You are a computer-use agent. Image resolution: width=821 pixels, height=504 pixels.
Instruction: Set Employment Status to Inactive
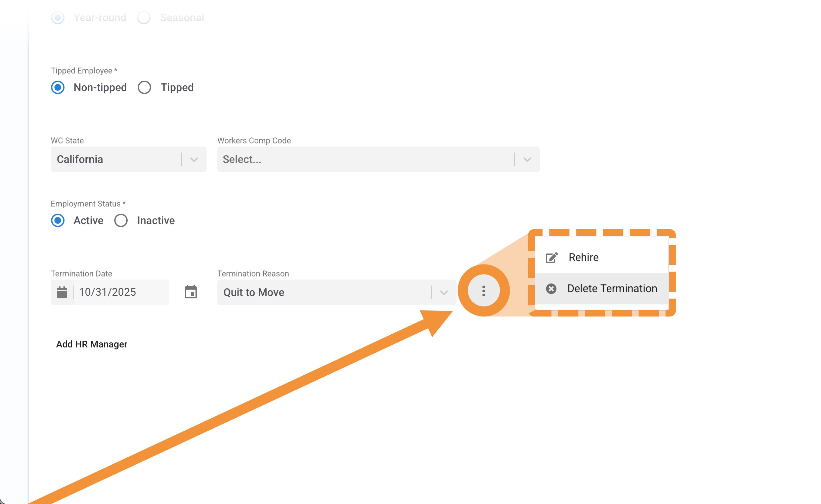pos(121,220)
